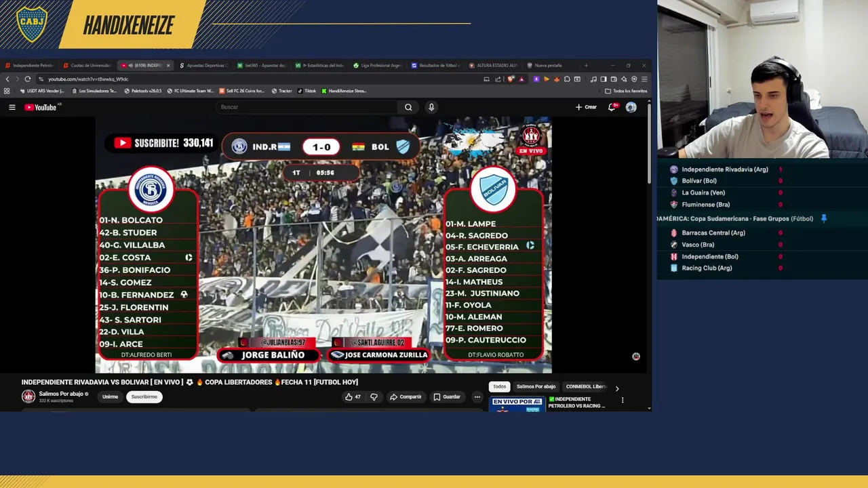Switch to the Cuotas de Universidad tab
868x488 pixels.
point(87,66)
